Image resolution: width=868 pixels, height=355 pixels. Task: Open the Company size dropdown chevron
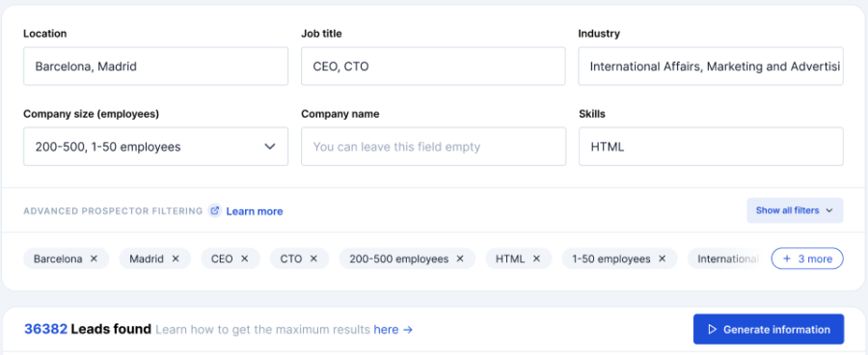pos(270,147)
